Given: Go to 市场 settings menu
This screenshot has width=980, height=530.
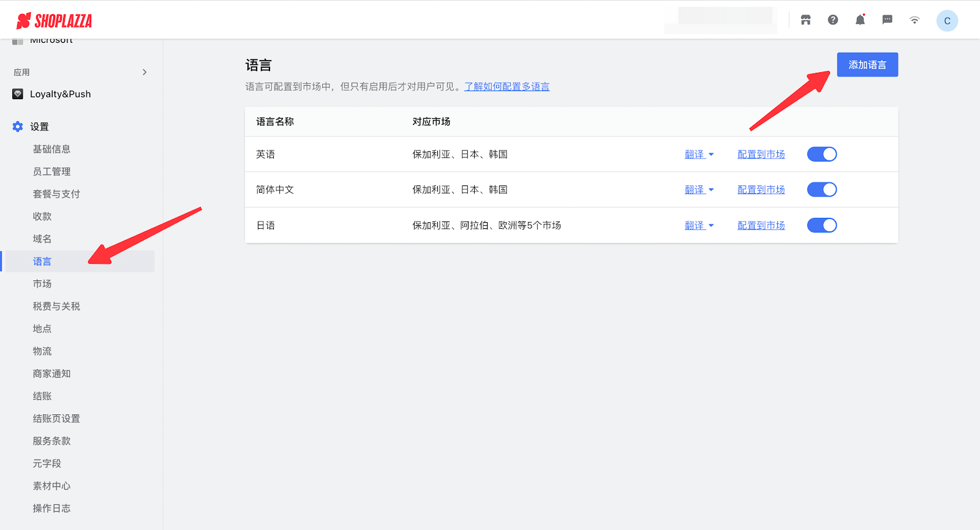Looking at the screenshot, I should coord(42,284).
